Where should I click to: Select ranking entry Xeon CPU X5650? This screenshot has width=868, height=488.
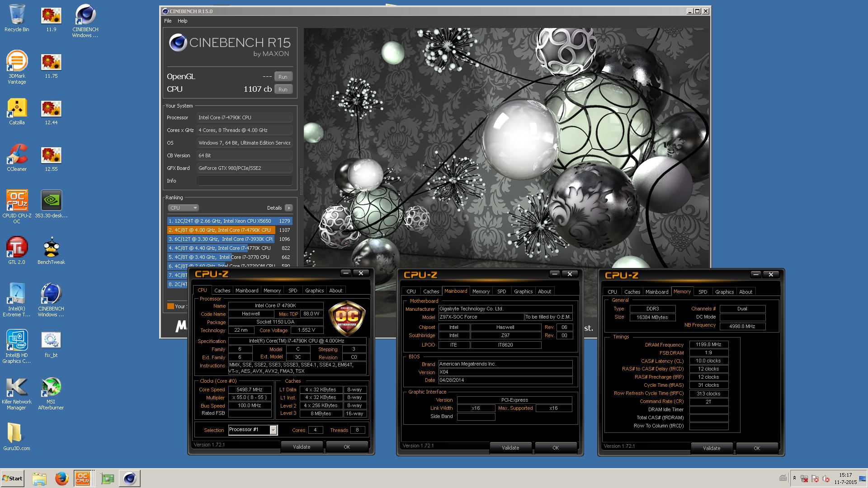[x=230, y=221]
